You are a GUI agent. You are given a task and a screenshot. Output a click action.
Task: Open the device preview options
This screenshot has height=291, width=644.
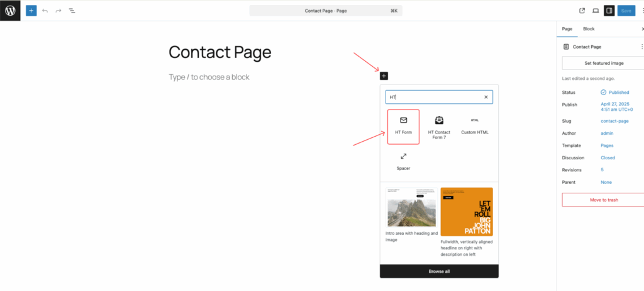(596, 11)
